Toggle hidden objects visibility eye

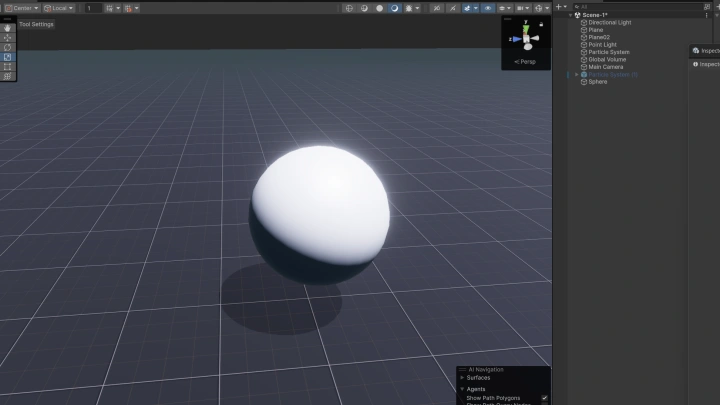[x=488, y=8]
